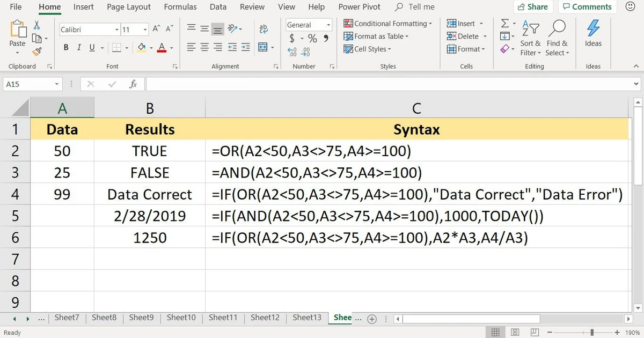
Task: Click the Share button
Action: (533, 6)
